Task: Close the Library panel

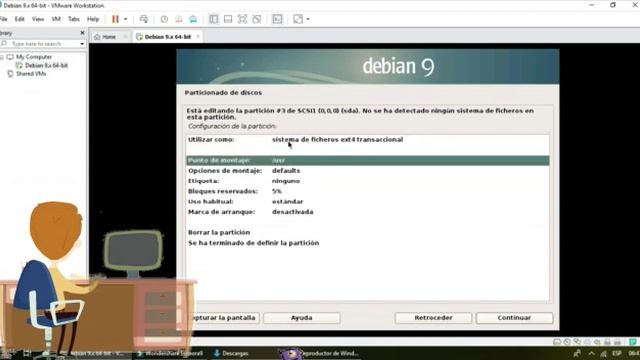Action: pyautogui.click(x=82, y=33)
